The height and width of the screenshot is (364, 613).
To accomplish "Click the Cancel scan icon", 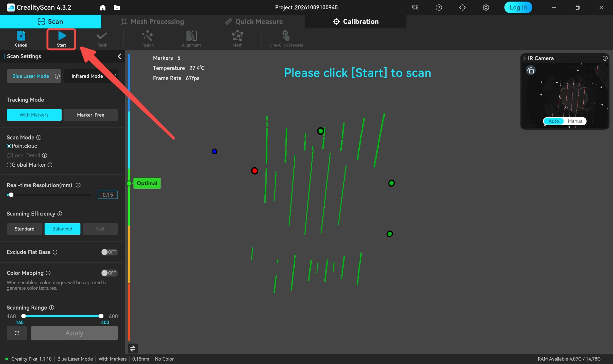I will tap(21, 36).
